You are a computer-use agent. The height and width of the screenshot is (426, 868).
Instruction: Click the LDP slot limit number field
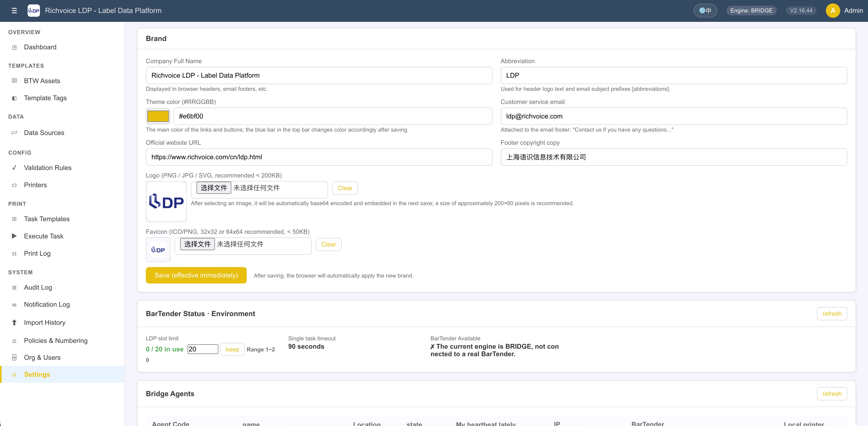[203, 349]
